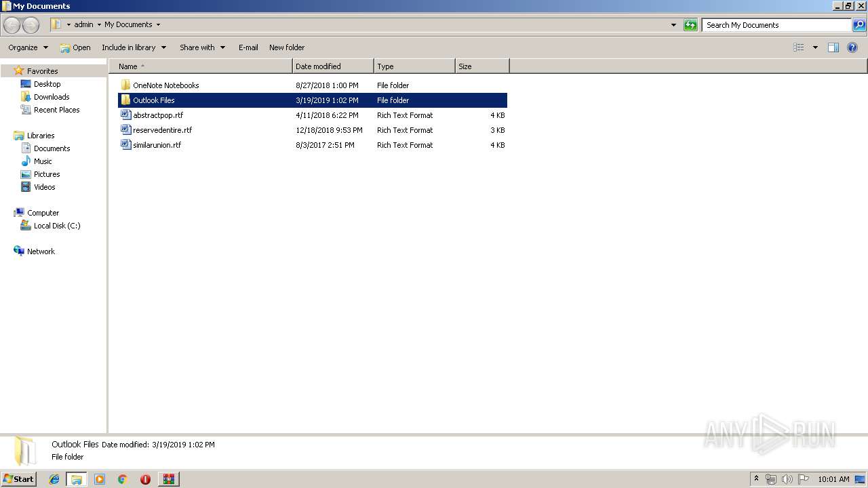Click the Back navigation arrow
Screen dimensions: 868x488
[x=12, y=25]
